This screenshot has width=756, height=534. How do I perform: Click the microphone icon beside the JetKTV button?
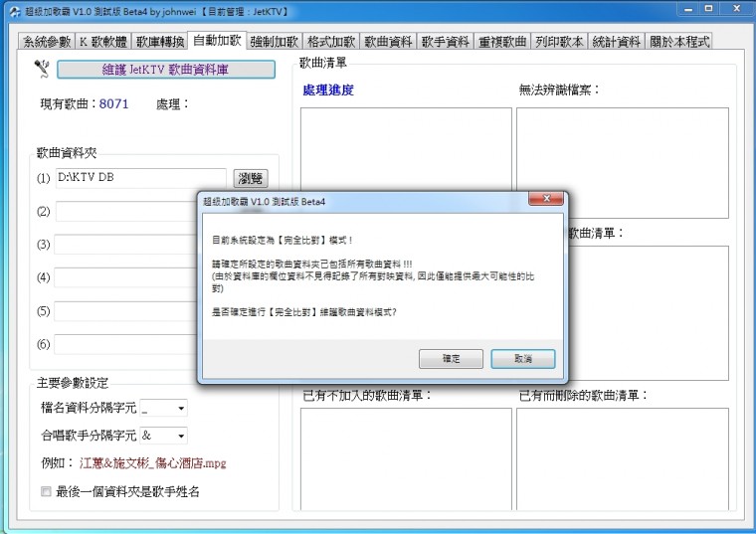42,69
